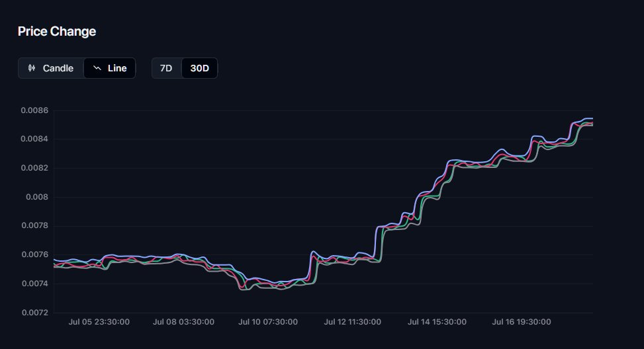Click the 0.0074 y-axis label
The width and height of the screenshot is (644, 349).
[34, 284]
